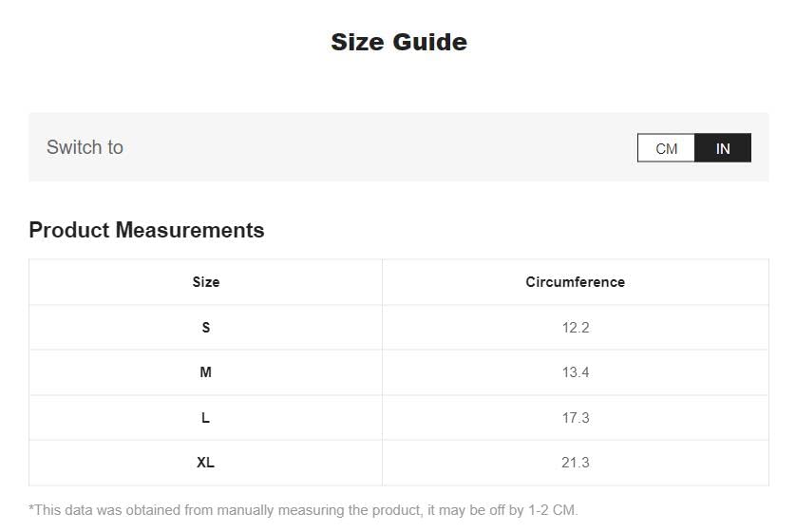Image resolution: width=796 pixels, height=532 pixels.
Task: Click the 13.4 circumference value
Action: point(576,372)
